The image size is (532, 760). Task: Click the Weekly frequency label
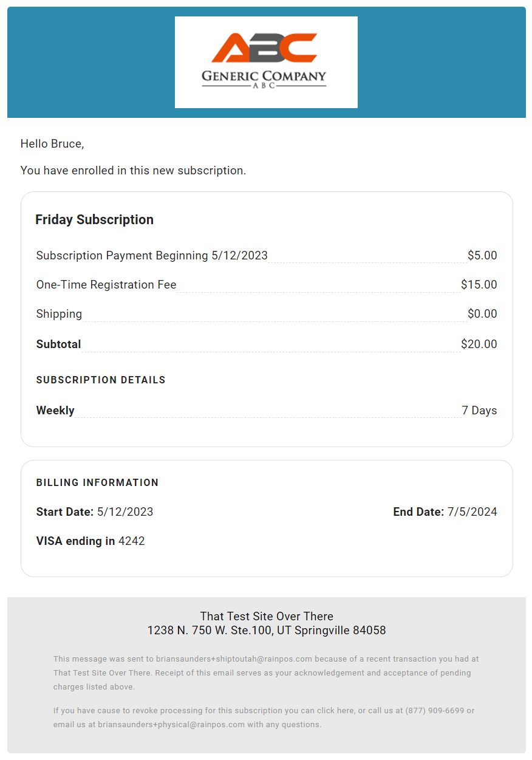point(55,410)
